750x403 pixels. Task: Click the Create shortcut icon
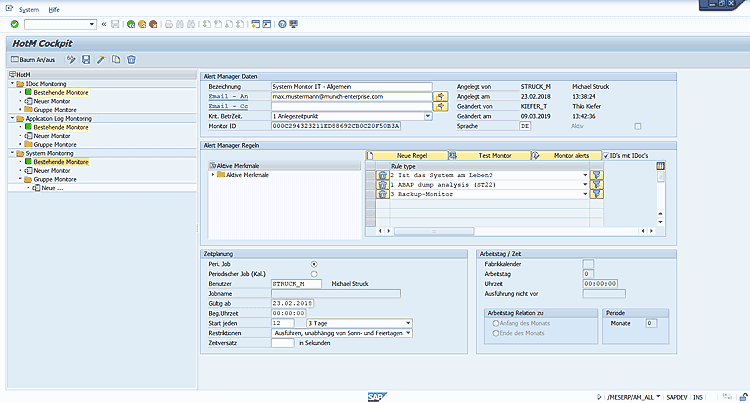pos(266,24)
